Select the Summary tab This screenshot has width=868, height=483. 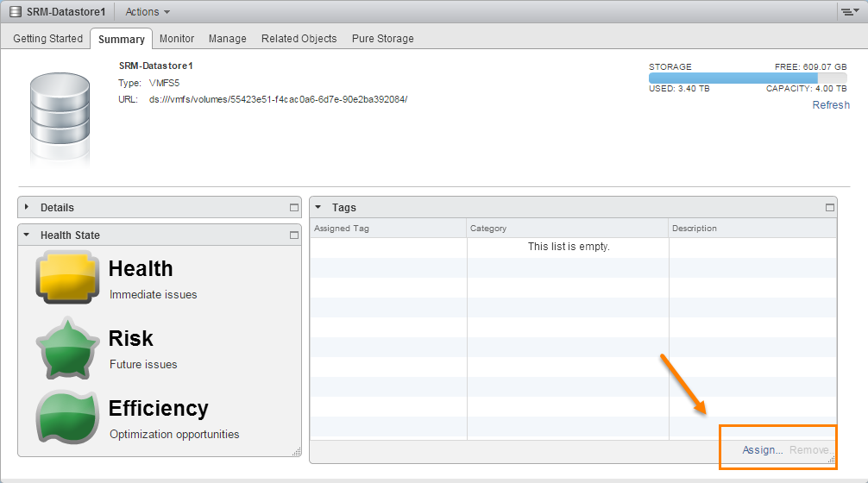[122, 39]
